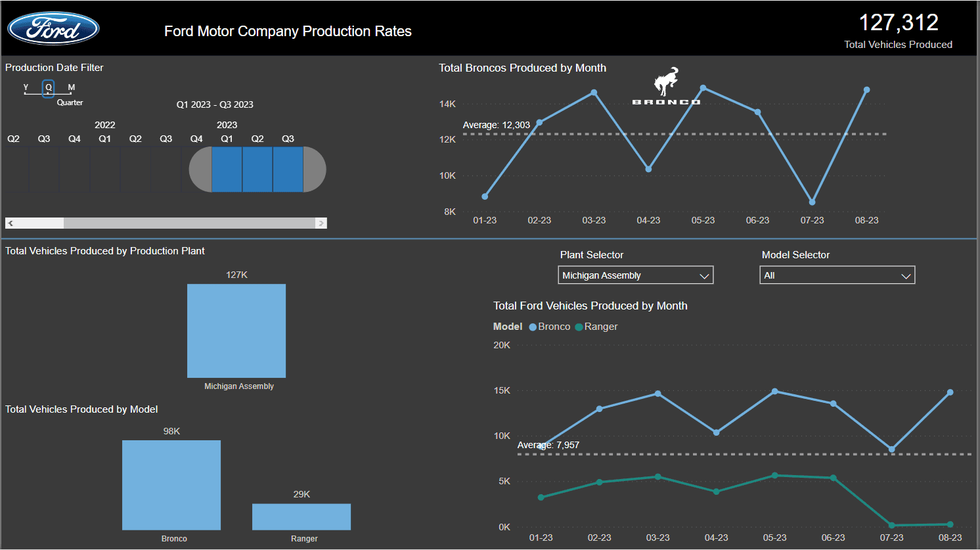Click the left gray timeline range handle
Viewport: 980px width, 550px height.
[x=200, y=170]
